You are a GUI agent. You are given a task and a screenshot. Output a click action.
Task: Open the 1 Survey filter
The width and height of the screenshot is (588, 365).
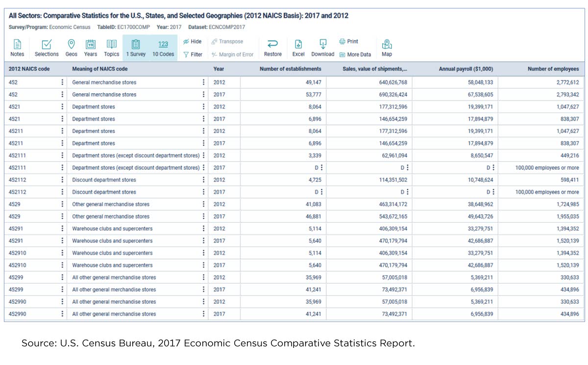136,48
